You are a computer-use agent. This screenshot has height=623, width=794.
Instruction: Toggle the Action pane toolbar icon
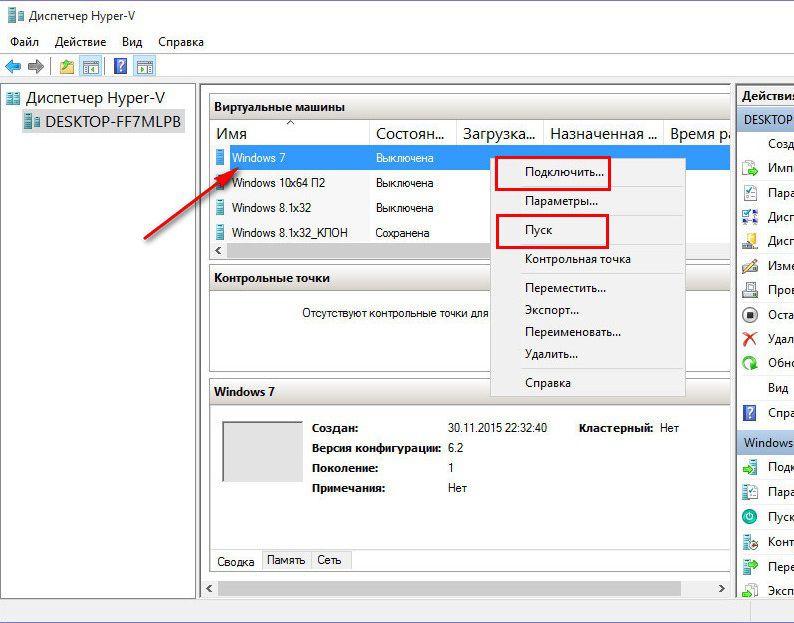tap(145, 67)
